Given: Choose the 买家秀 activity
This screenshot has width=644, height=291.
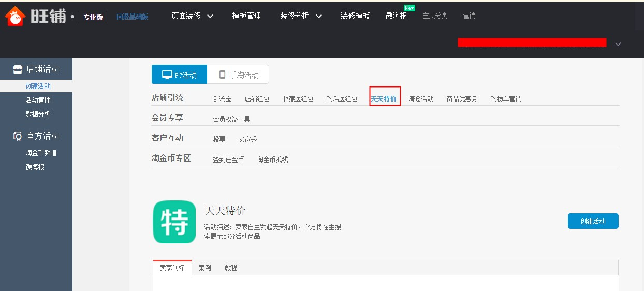Looking at the screenshot, I should pos(248,139).
